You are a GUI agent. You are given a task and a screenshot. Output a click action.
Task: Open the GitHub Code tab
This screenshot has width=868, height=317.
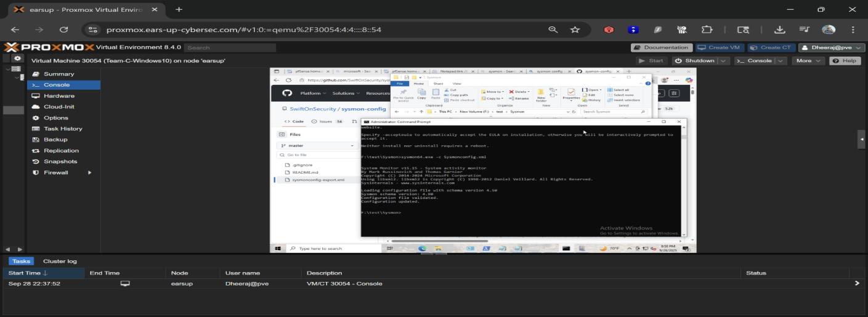294,121
